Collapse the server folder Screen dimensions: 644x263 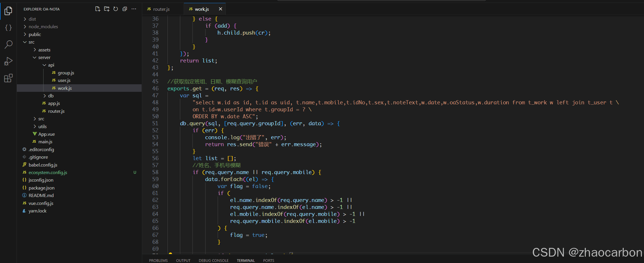44,58
